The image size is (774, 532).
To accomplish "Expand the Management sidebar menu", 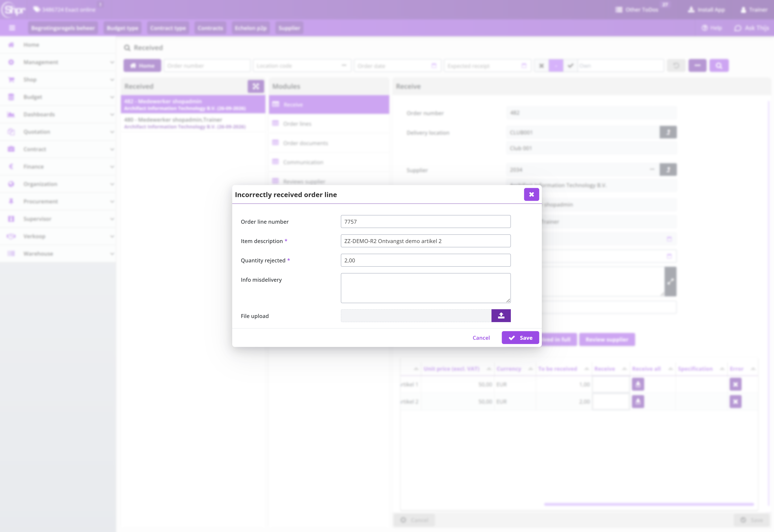I will [x=58, y=62].
